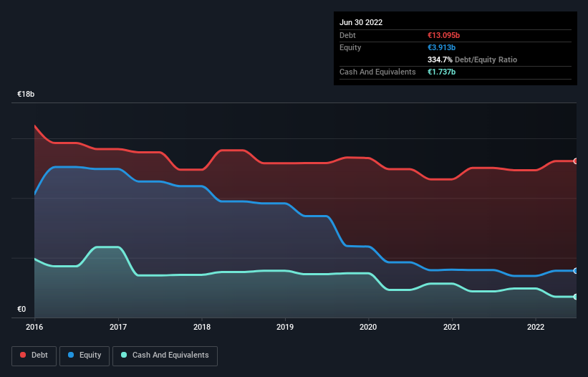Select the 2022 x-axis label
This screenshot has width=588, height=377.
coord(536,327)
